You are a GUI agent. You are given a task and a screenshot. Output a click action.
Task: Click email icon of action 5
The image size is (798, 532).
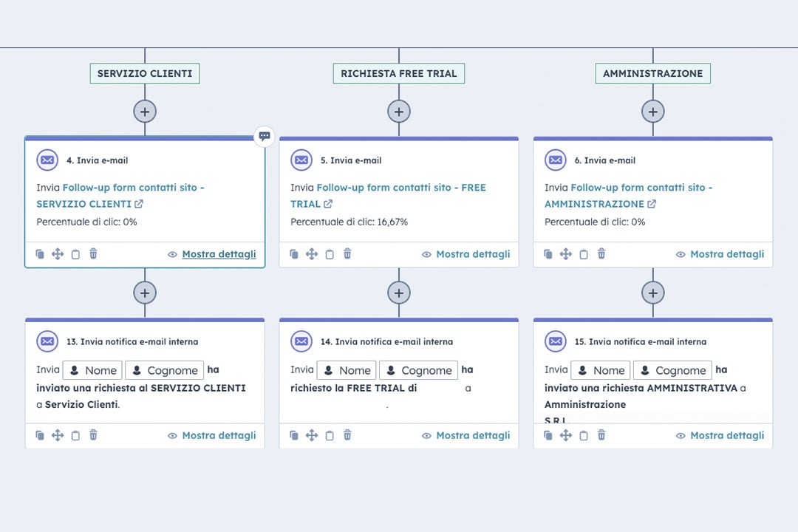(x=301, y=160)
